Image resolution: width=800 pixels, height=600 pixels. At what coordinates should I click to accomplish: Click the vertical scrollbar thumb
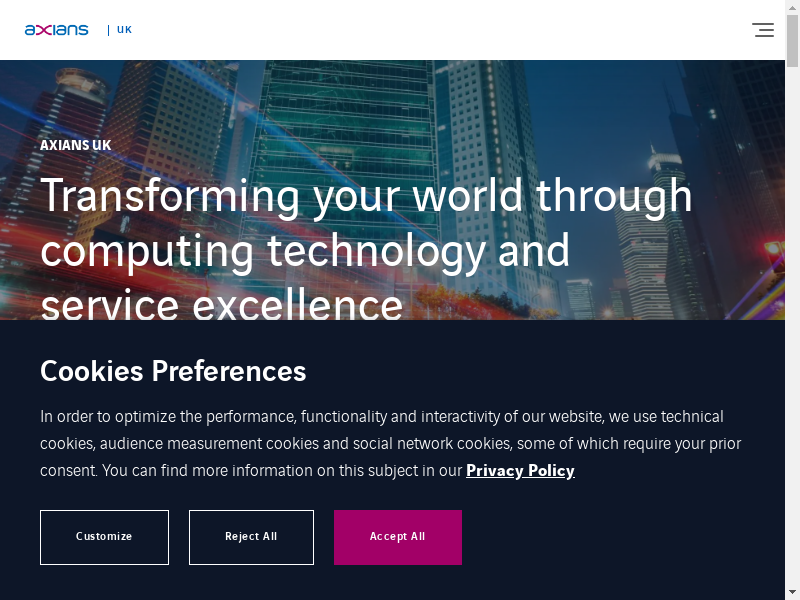coord(792,40)
